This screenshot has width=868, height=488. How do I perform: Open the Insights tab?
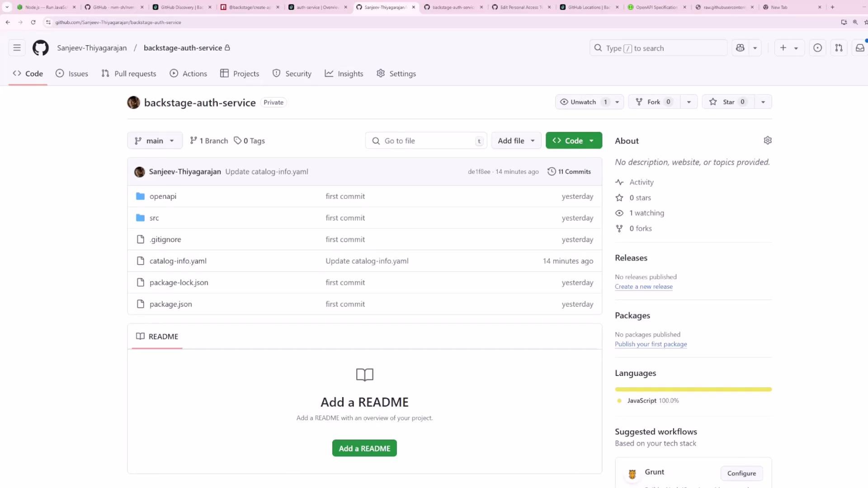(x=344, y=74)
